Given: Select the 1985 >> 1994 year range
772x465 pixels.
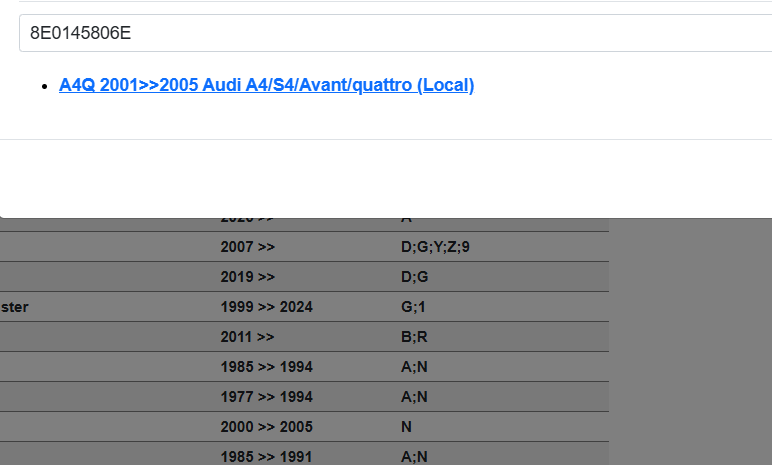Looking at the screenshot, I should [x=266, y=367].
